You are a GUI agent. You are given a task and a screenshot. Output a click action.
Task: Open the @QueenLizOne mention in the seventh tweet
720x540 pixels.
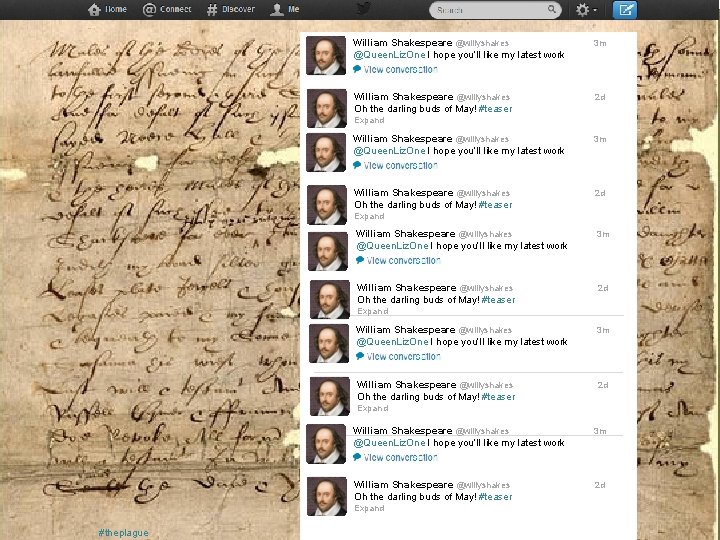tap(393, 342)
